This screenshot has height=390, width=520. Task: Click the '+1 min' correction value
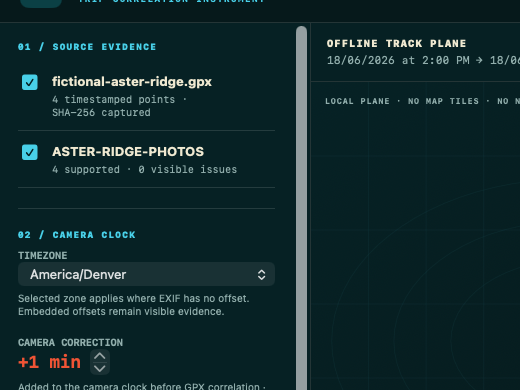[x=49, y=362]
